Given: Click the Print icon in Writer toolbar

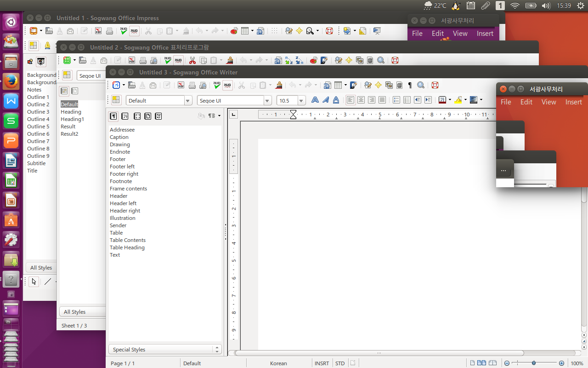Looking at the screenshot, I should point(192,85).
